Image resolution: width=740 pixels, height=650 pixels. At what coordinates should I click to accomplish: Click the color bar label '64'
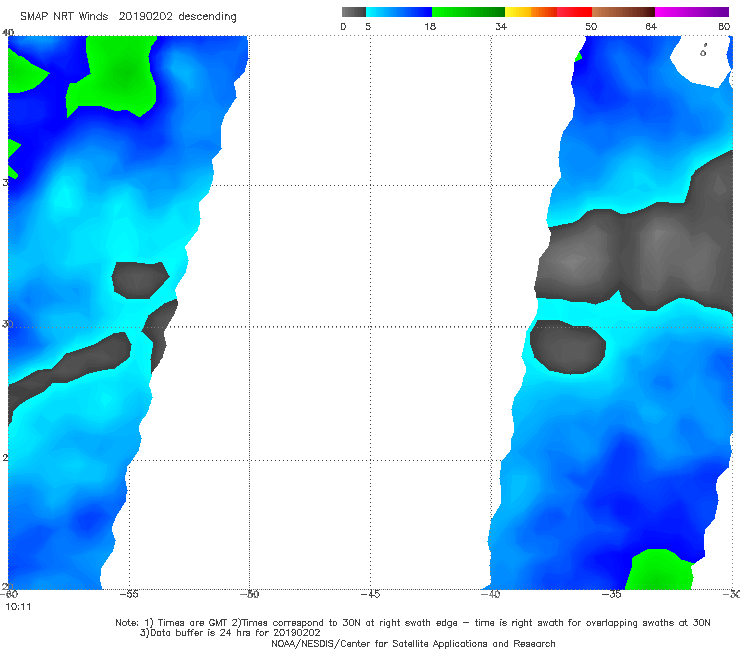click(651, 26)
